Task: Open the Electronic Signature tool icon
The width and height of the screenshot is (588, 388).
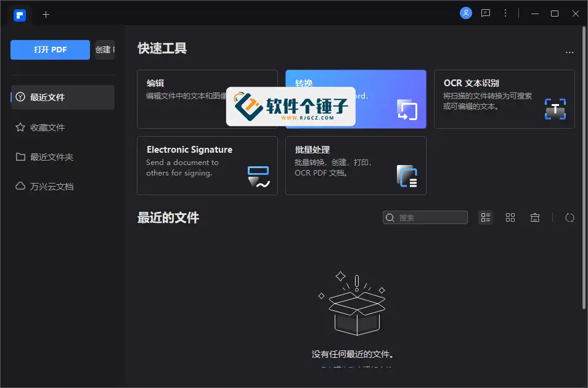Action: [259, 177]
